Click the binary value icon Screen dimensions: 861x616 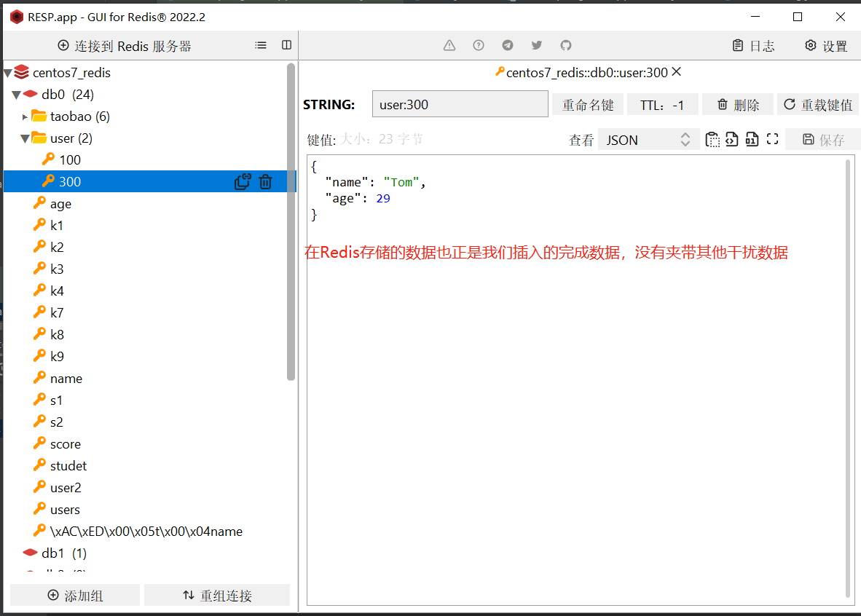coord(752,140)
